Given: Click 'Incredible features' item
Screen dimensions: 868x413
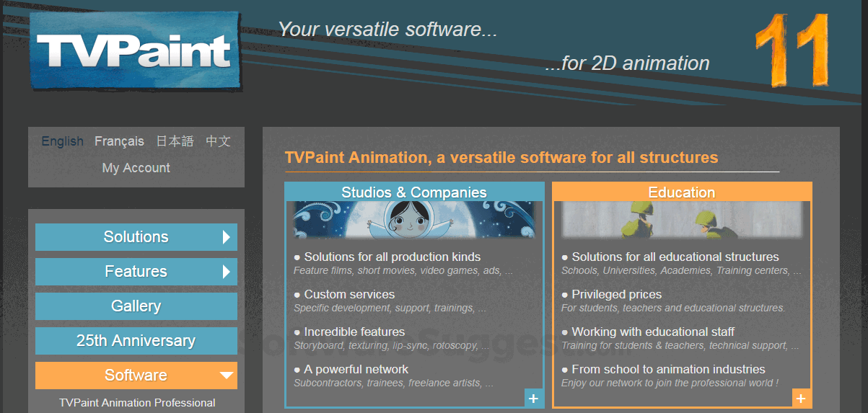Looking at the screenshot, I should (354, 332).
